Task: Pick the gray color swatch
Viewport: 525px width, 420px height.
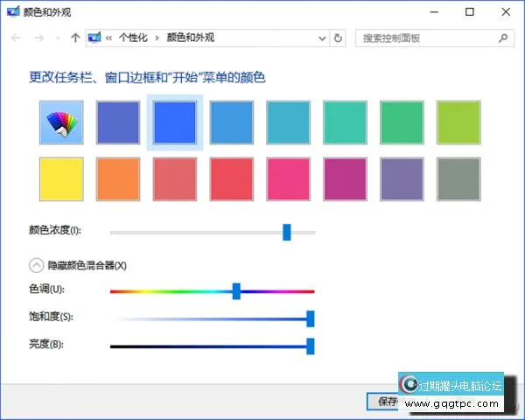Action: coord(458,179)
